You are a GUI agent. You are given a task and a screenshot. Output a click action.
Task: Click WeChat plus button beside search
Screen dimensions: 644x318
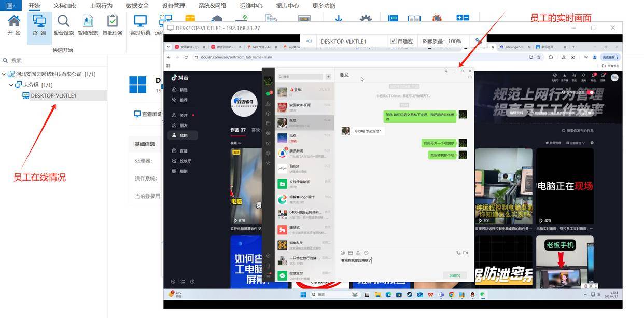[328, 77]
